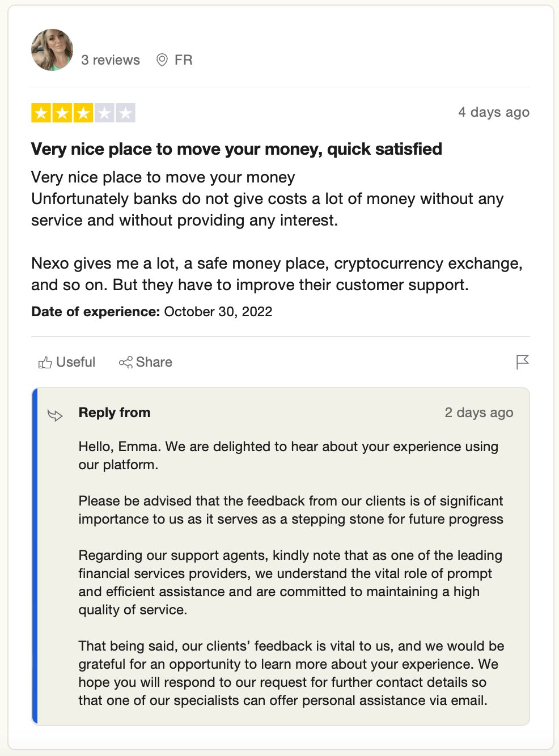
Task: Click the share network icon
Action: (126, 362)
